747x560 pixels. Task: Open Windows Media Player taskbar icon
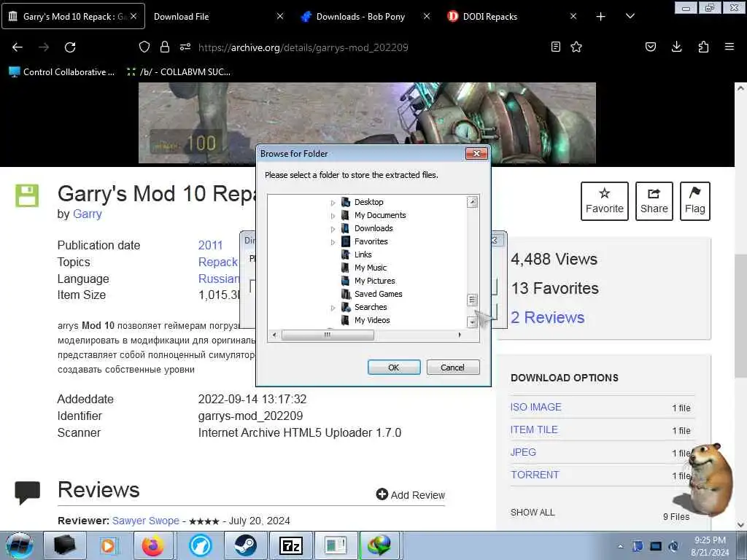(108, 545)
